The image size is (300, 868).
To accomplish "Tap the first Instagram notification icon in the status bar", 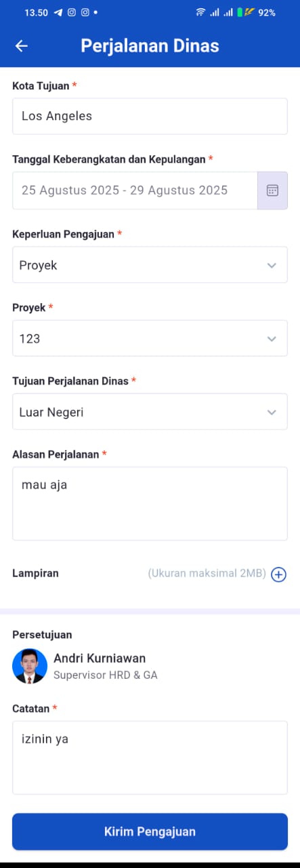I will coord(72,12).
